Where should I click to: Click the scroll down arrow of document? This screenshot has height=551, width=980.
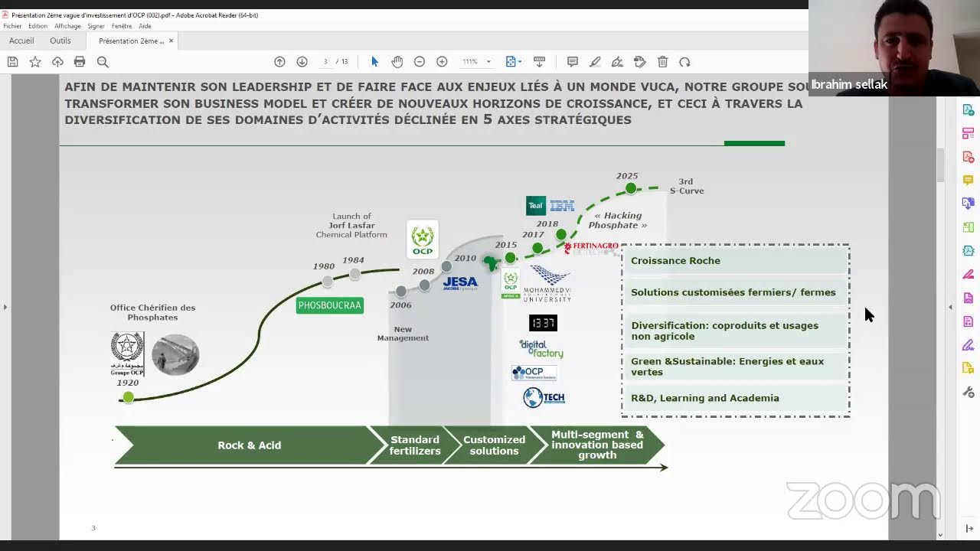point(940,535)
